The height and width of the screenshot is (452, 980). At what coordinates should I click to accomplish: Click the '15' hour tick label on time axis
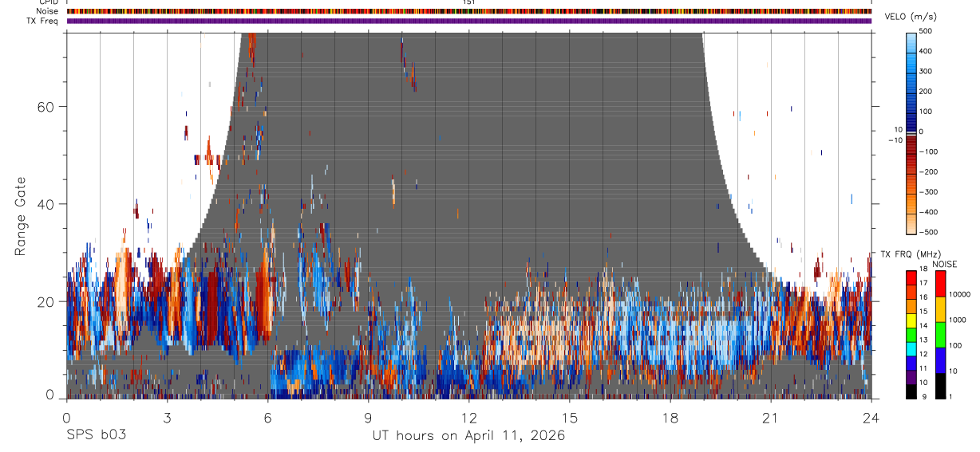tap(570, 418)
